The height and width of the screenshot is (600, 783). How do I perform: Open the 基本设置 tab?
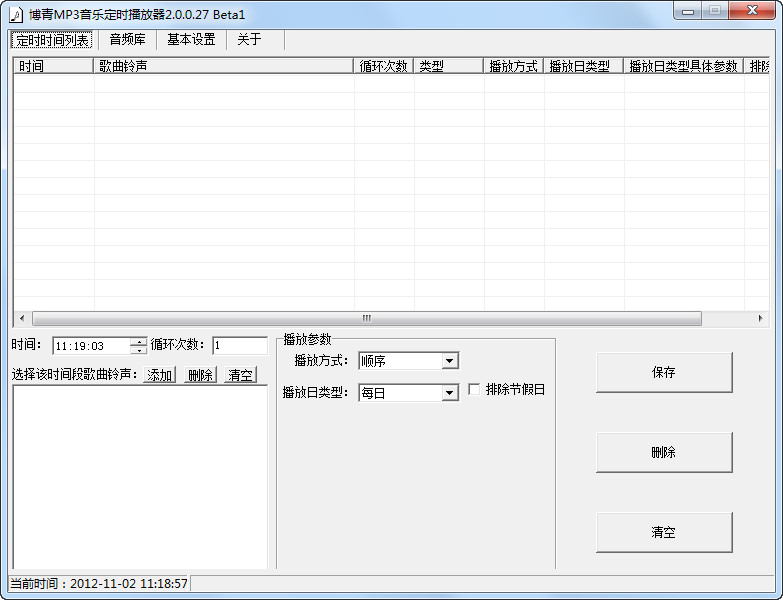pos(191,39)
